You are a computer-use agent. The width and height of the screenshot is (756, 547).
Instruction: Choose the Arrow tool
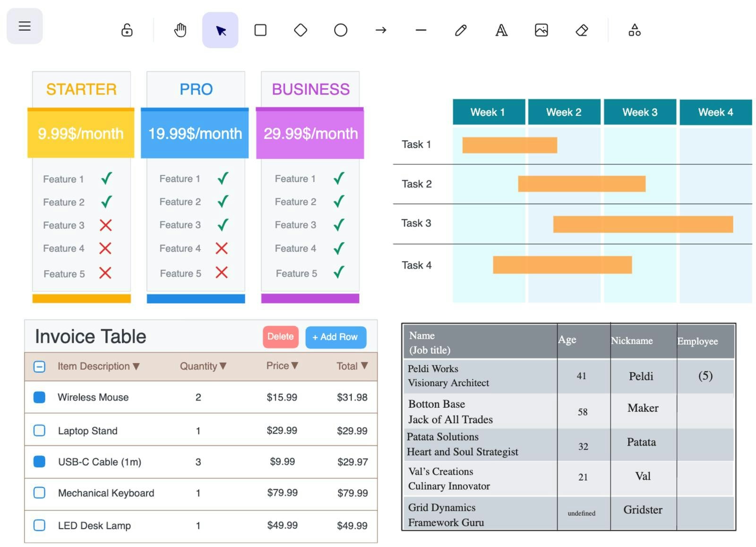pos(381,30)
